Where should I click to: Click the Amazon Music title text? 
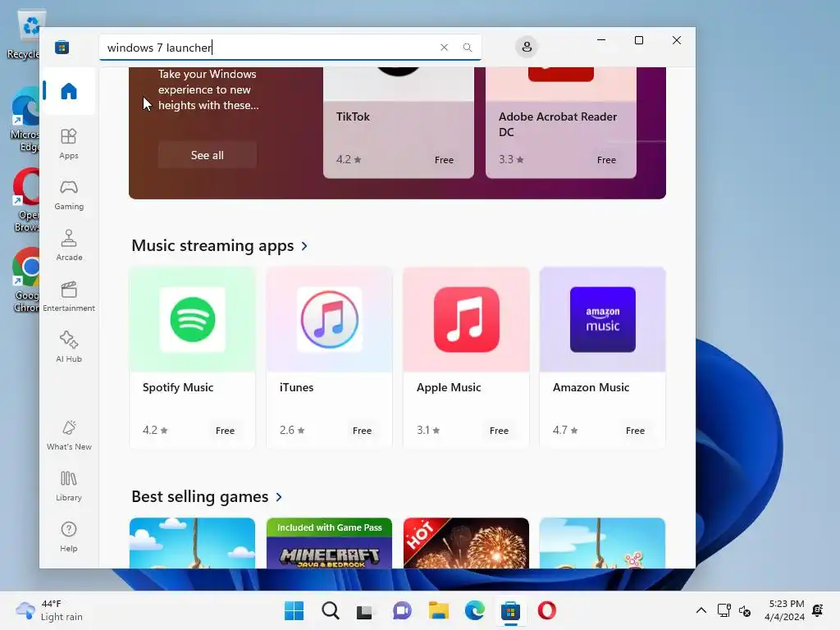[x=591, y=387]
